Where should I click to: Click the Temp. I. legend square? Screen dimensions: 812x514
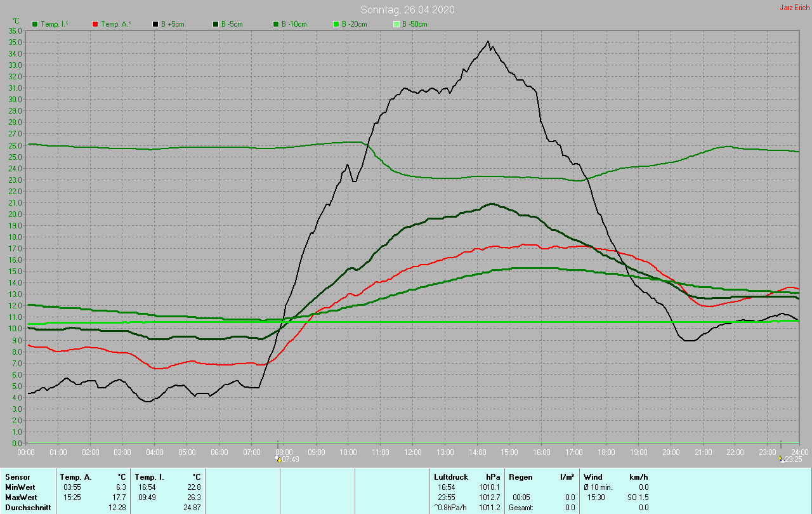[x=35, y=24]
